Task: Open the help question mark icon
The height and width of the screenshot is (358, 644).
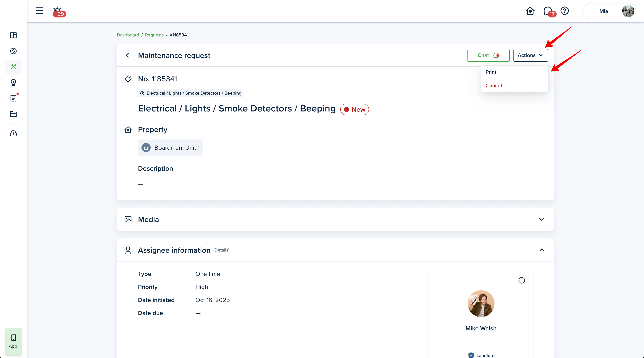Action: point(564,11)
